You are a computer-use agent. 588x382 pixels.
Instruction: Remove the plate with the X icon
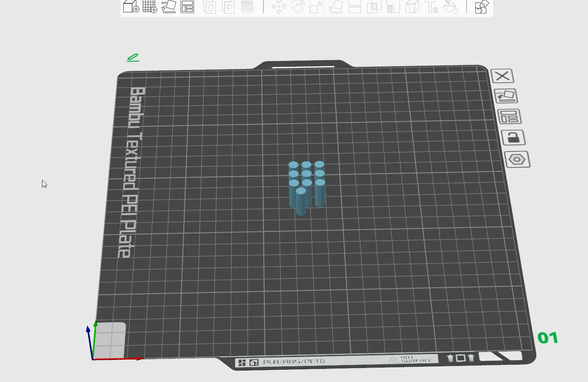tap(502, 76)
